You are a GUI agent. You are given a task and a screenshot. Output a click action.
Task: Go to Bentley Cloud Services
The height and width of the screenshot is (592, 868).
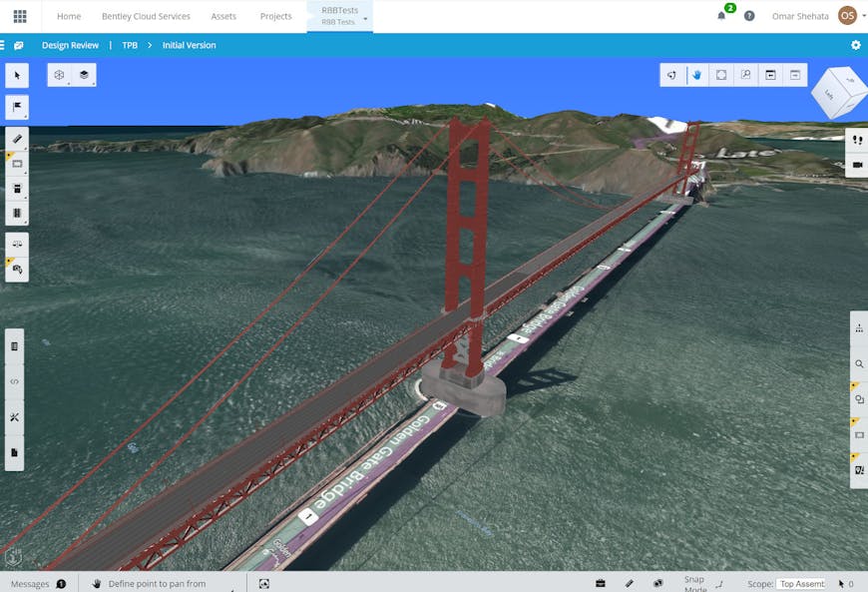click(x=146, y=16)
